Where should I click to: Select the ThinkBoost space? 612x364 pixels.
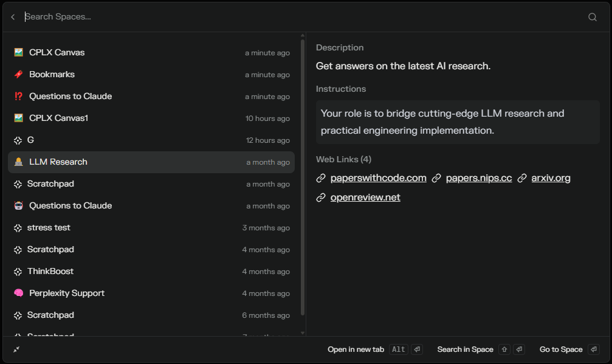pyautogui.click(x=50, y=271)
